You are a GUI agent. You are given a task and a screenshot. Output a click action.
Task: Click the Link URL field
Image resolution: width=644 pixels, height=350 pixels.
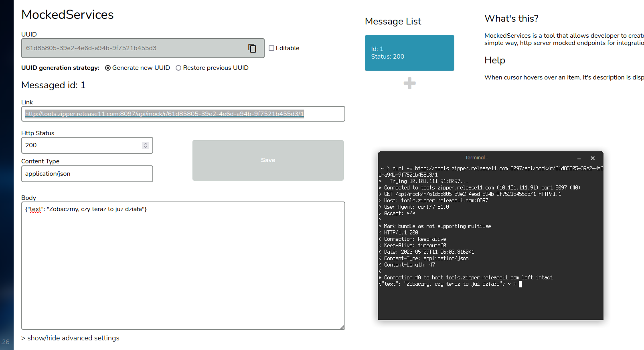pyautogui.click(x=183, y=114)
